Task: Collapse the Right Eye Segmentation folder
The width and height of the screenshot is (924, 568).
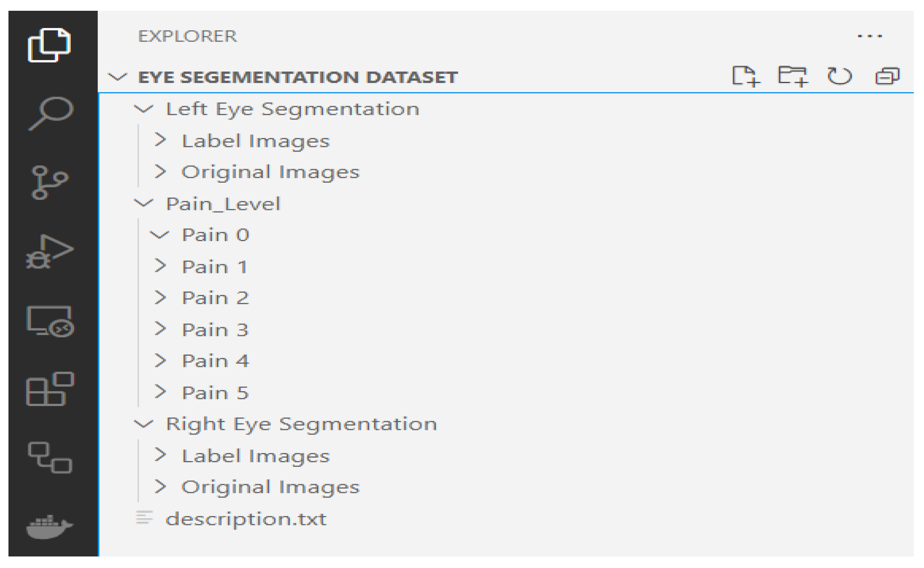Action: pos(144,424)
